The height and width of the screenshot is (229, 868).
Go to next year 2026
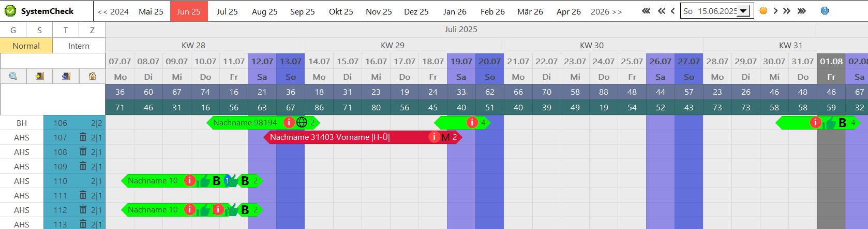pyautogui.click(x=606, y=11)
